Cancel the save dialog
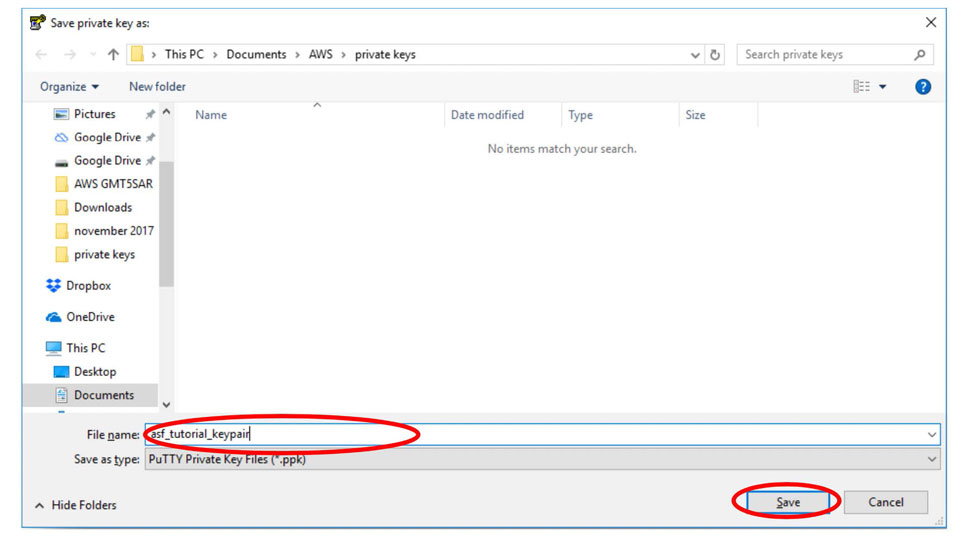Viewport: 960px width, 550px height. [885, 502]
